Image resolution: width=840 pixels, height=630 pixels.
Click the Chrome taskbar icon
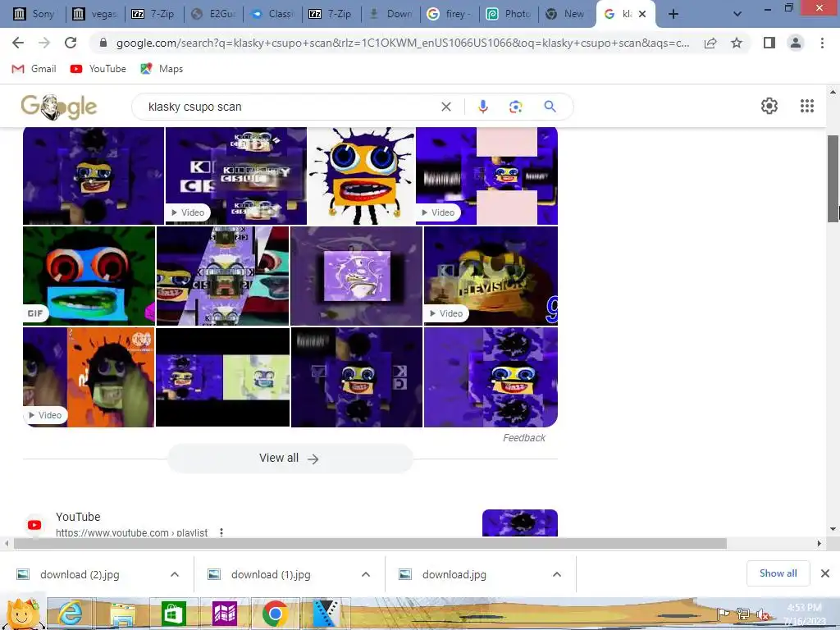[x=276, y=614]
